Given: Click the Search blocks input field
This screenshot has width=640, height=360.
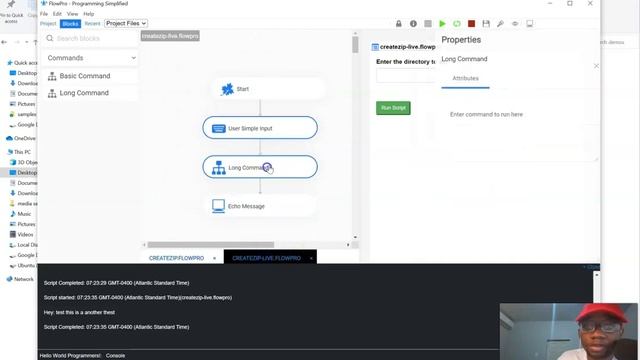Looking at the screenshot, I should point(91,38).
